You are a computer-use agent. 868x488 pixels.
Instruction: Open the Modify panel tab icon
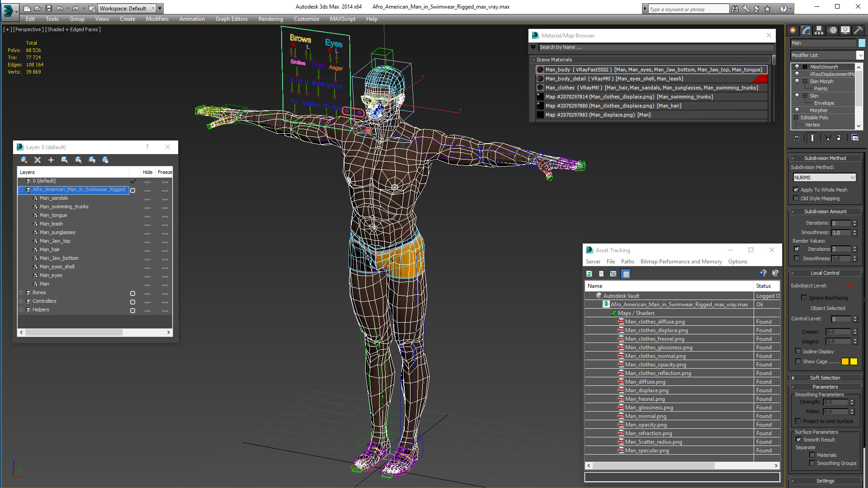pyautogui.click(x=806, y=30)
